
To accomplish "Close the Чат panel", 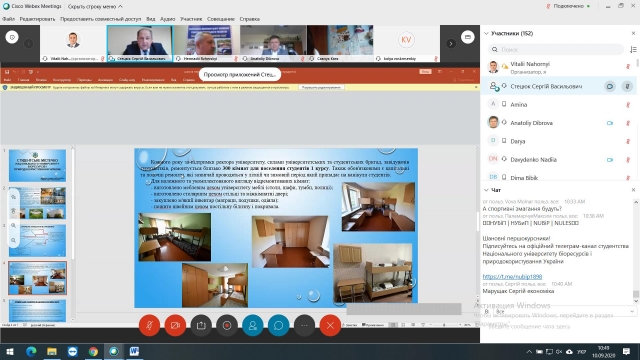I will pyautogui.click(x=633, y=190).
